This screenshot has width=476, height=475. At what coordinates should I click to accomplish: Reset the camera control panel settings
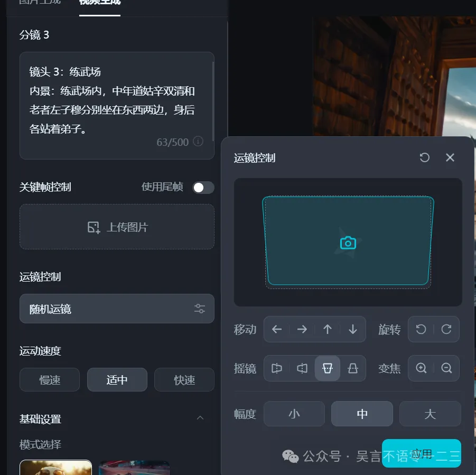click(x=424, y=157)
